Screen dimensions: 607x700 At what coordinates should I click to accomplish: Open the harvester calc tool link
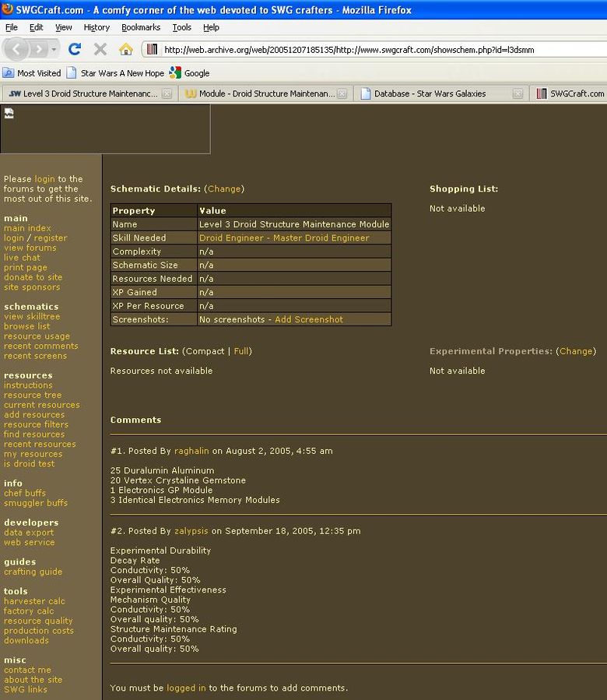tap(34, 601)
